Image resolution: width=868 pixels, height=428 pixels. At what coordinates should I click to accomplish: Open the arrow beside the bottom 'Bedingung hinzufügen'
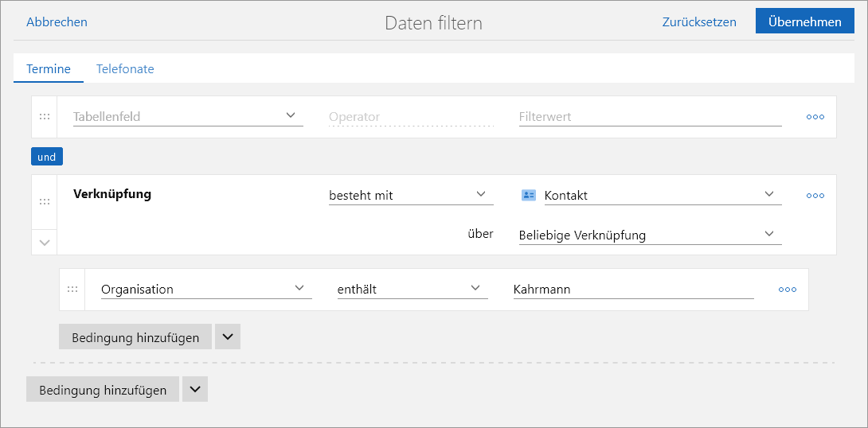pos(195,390)
